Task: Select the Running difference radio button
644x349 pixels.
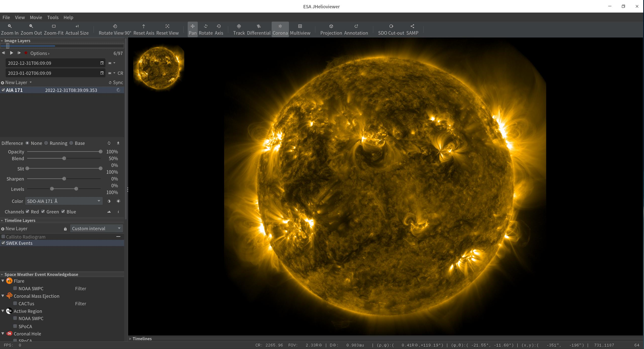Action: tap(46, 143)
